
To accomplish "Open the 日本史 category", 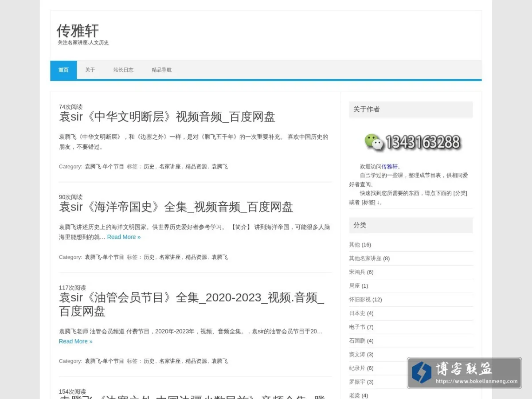I will pos(357,313).
